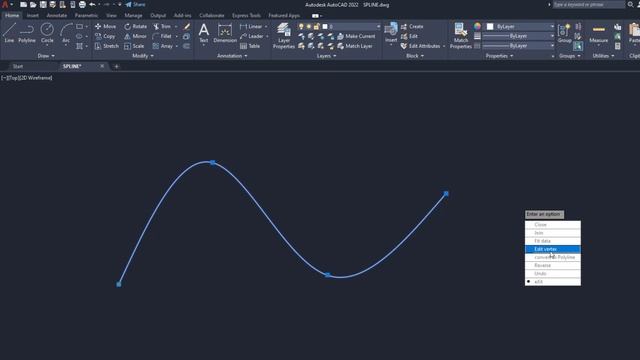Viewport: 640px width, 360px height.
Task: Click Match Properties tool
Action: pos(461,36)
